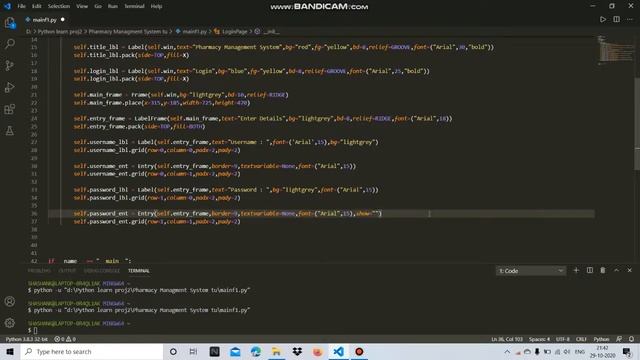Switch to the PROBLEMS panel tab
Image resolution: width=640 pixels, height=360 pixels.
tap(39, 271)
